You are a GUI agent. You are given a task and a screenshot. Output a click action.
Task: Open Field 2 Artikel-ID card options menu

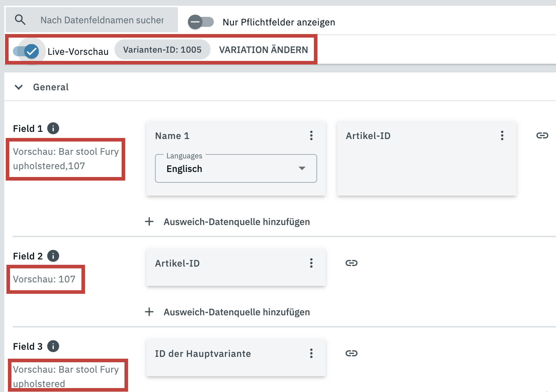click(311, 263)
